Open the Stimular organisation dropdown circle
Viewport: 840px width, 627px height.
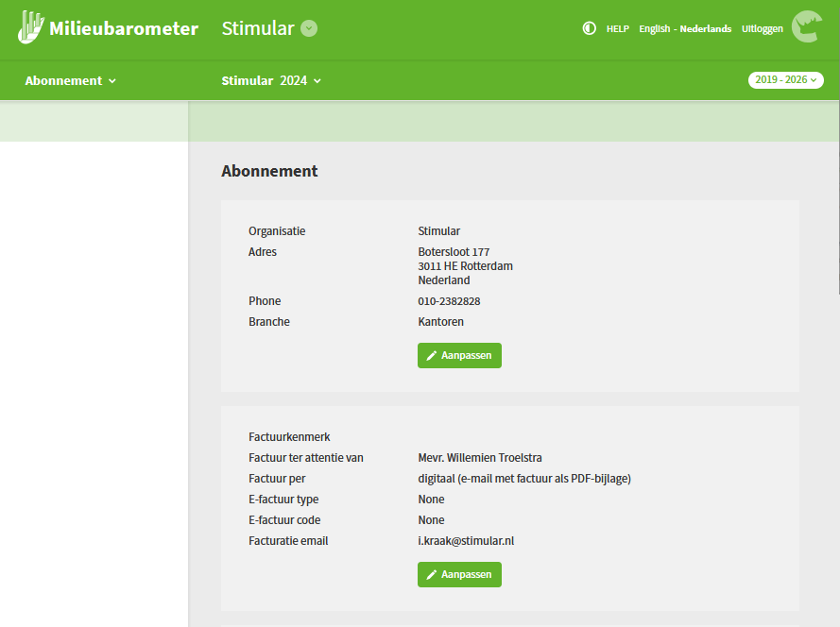tap(309, 28)
